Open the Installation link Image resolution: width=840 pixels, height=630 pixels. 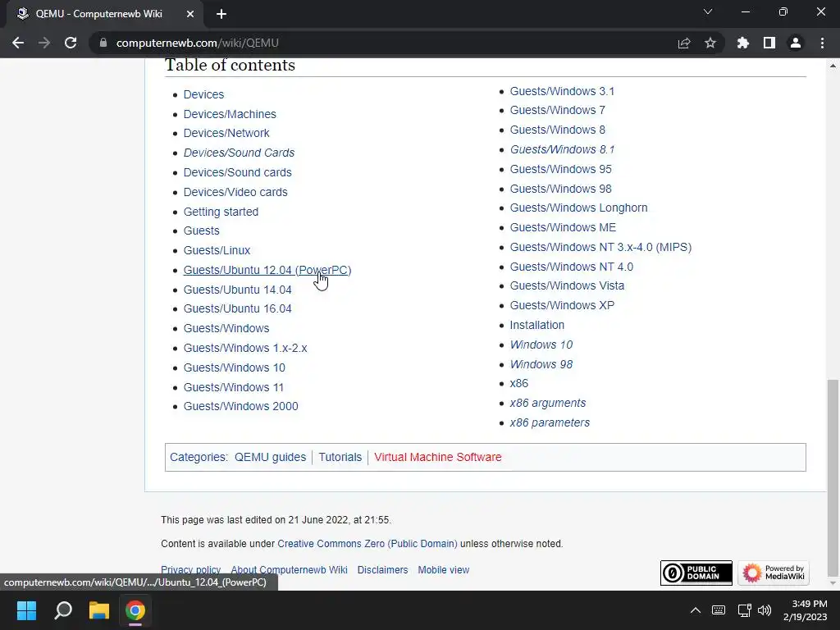[536, 325]
